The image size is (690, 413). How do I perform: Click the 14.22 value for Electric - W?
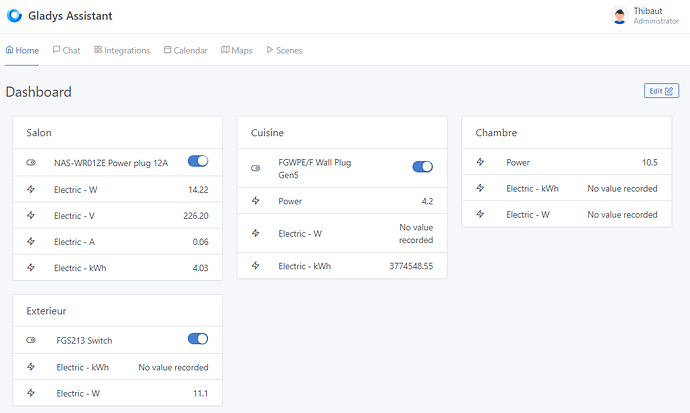pos(198,190)
